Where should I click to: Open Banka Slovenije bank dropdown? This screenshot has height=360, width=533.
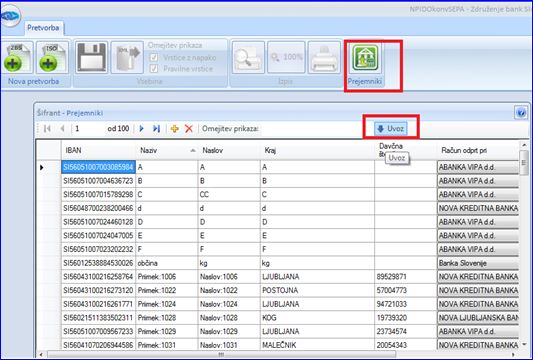coord(478,263)
